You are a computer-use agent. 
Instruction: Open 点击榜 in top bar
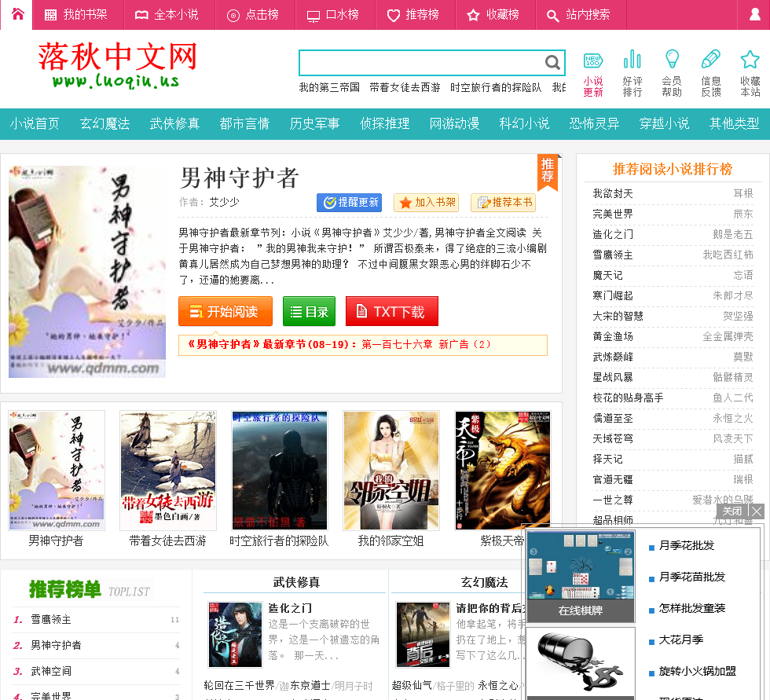coord(253,15)
